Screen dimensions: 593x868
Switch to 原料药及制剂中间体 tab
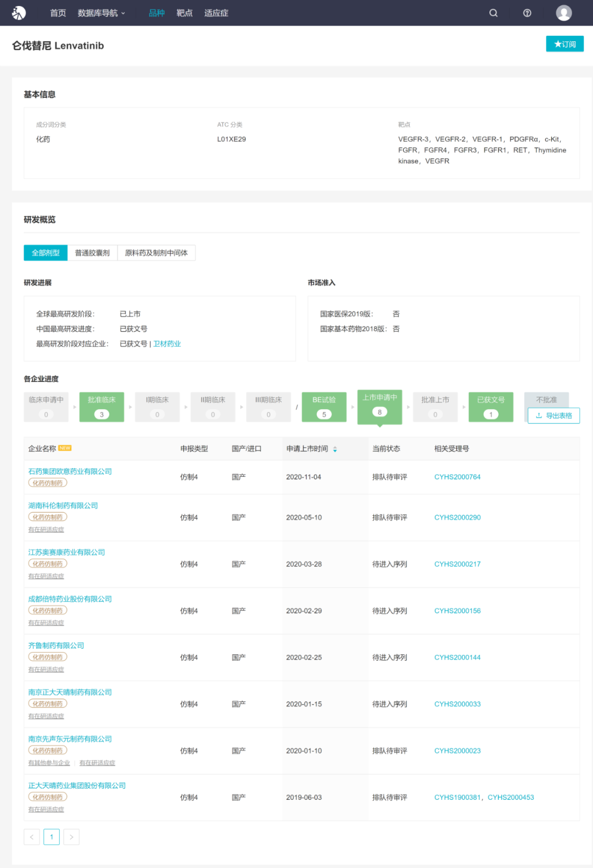click(156, 253)
